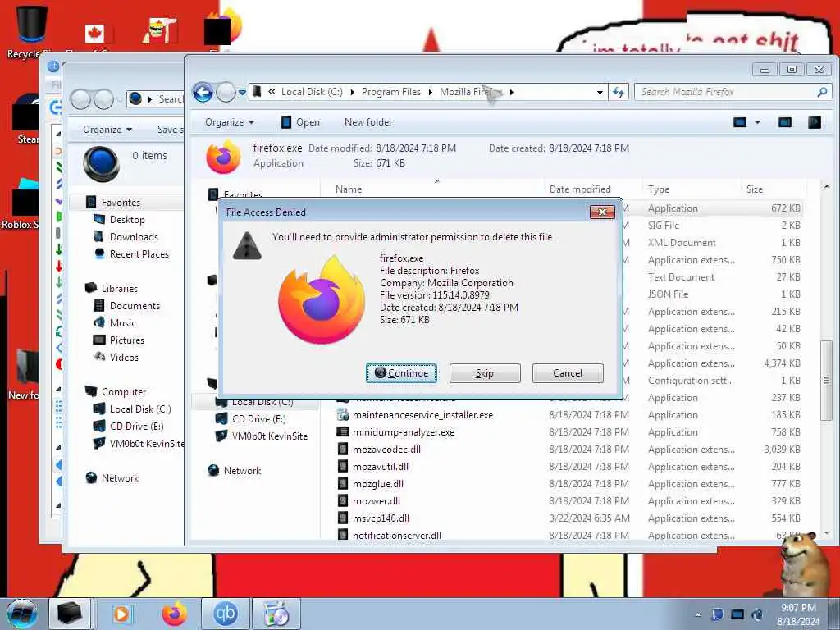The width and height of the screenshot is (840, 630).
Task: Click Program Files in the address bar
Action: pyautogui.click(x=391, y=92)
